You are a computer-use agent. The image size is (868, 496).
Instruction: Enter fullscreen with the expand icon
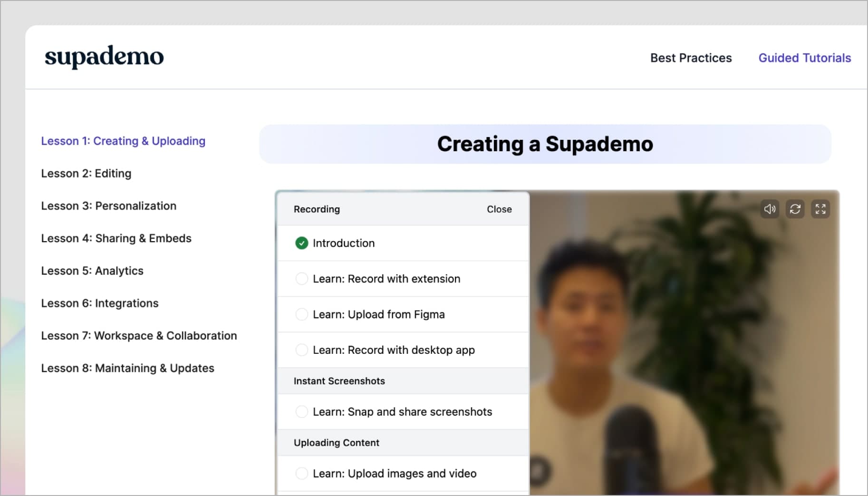(x=820, y=209)
